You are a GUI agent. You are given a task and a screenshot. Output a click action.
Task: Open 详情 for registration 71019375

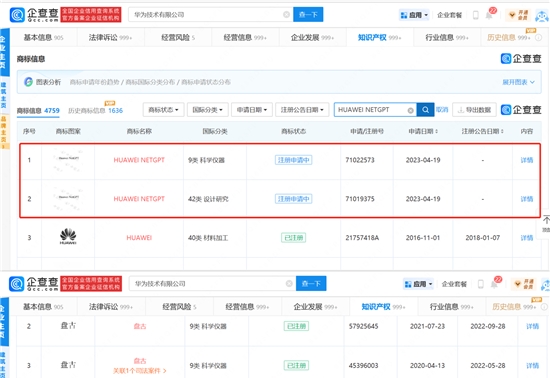[527, 199]
